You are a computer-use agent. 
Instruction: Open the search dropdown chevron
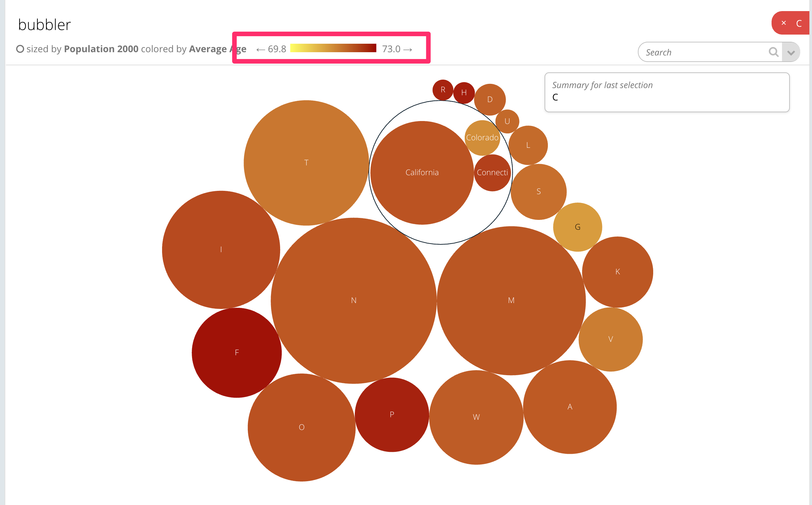click(x=790, y=53)
